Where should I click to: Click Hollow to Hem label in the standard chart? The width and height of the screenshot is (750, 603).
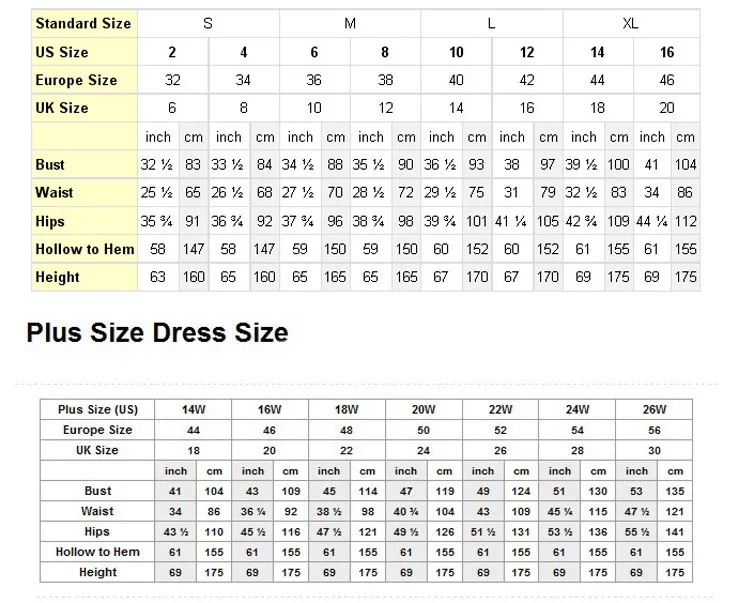84,249
